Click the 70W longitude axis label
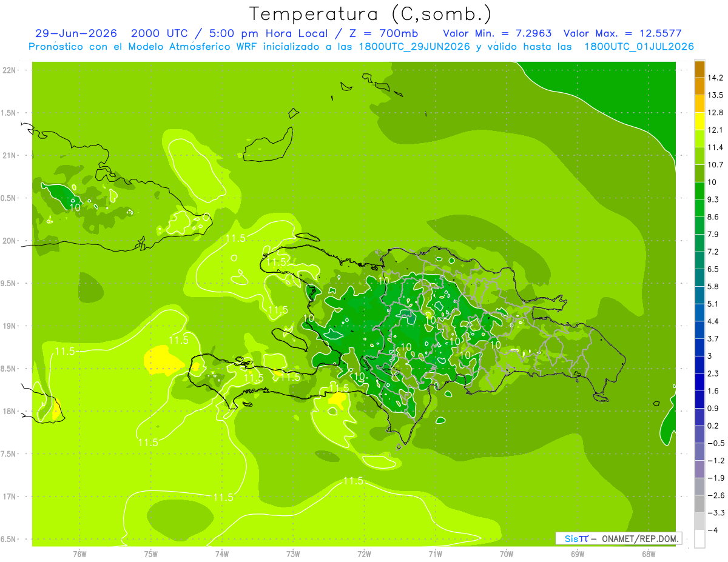Viewport: 728px width, 562px height. [507, 554]
